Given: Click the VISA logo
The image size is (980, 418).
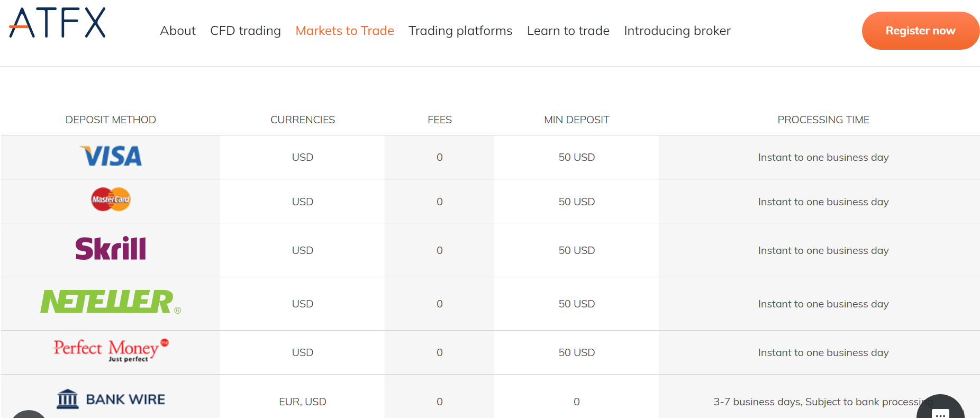Looking at the screenshot, I should click(111, 156).
